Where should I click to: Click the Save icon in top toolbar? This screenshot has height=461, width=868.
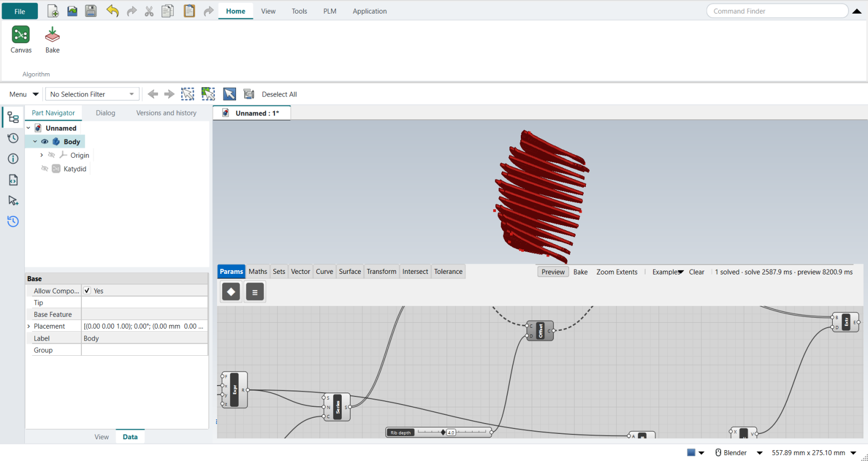coord(91,11)
